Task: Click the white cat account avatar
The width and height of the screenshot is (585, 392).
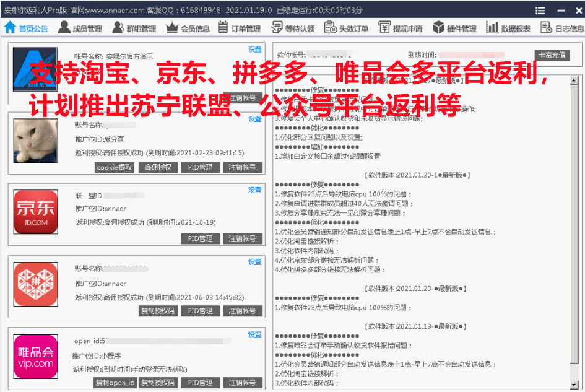Action: (36, 141)
